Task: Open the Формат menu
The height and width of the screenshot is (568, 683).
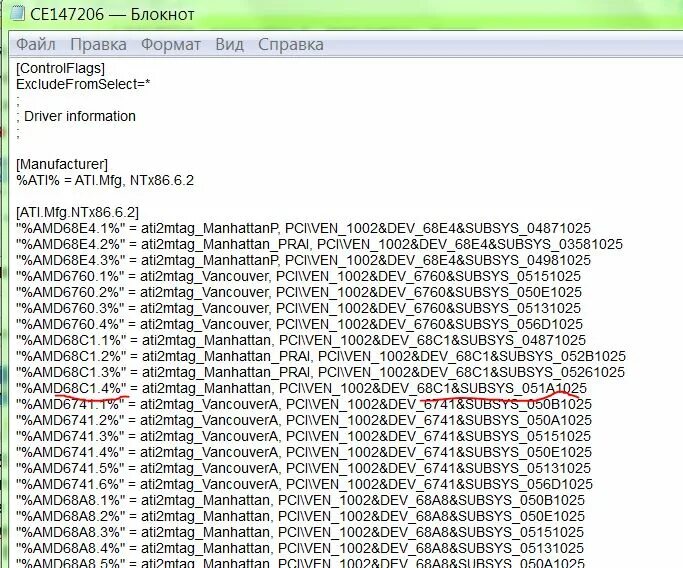Action: click(x=171, y=44)
